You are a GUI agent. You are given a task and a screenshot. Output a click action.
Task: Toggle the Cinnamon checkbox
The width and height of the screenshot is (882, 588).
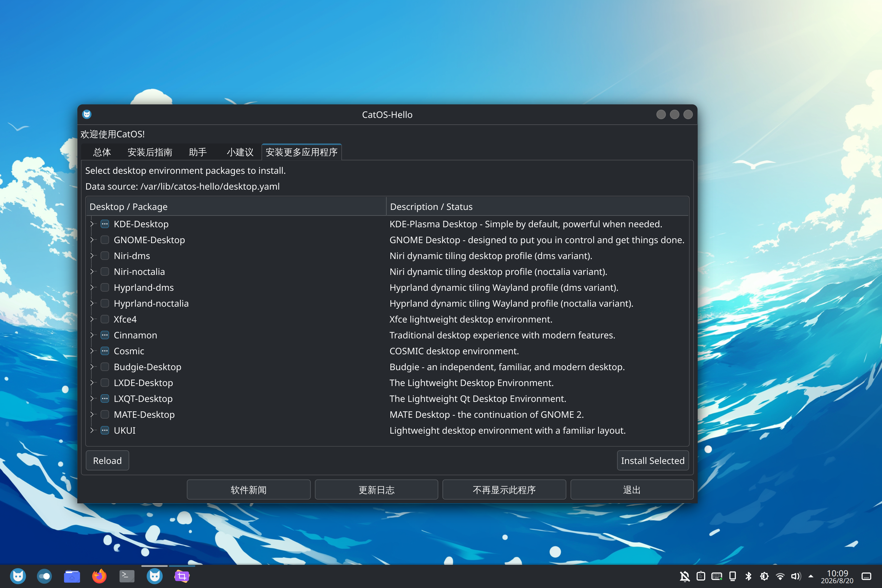click(x=105, y=335)
